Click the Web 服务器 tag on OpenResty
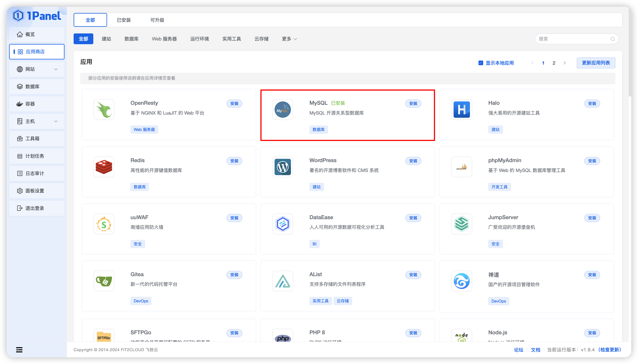This screenshot has height=364, width=638. coord(144,129)
